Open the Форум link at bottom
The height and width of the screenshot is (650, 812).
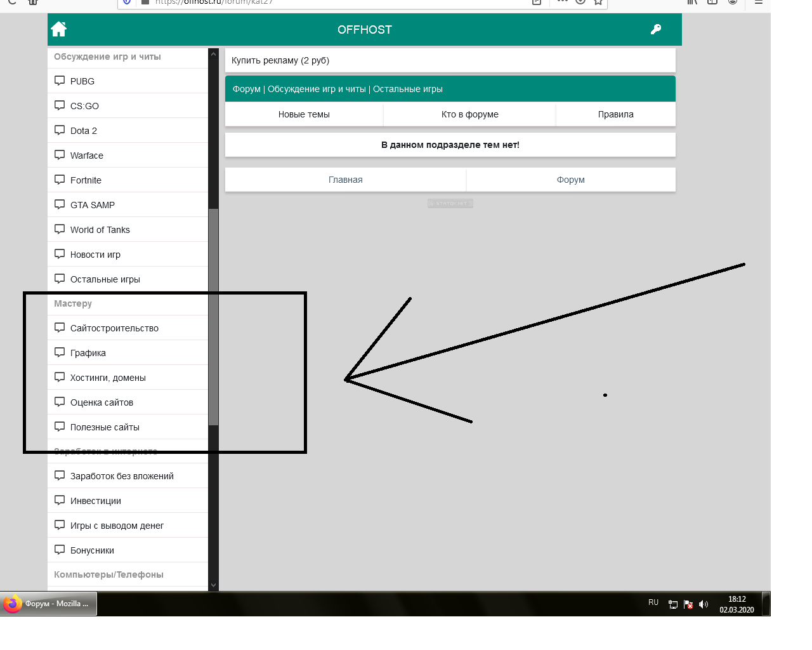click(570, 180)
